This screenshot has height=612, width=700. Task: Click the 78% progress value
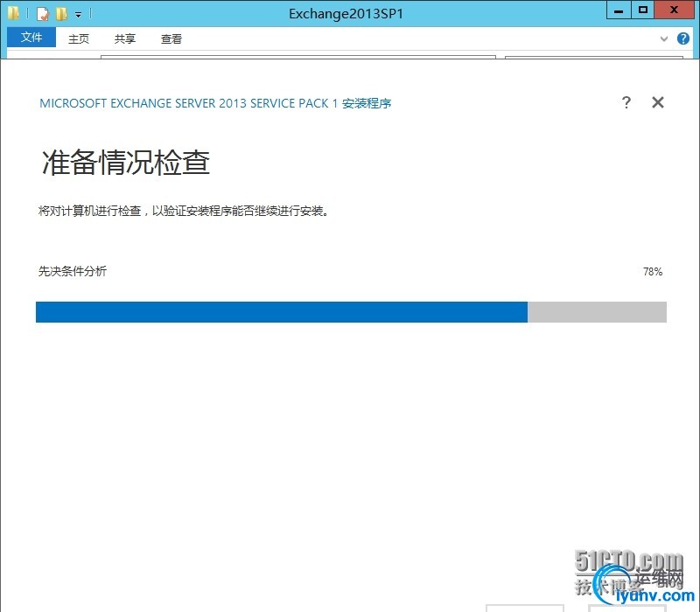click(653, 272)
